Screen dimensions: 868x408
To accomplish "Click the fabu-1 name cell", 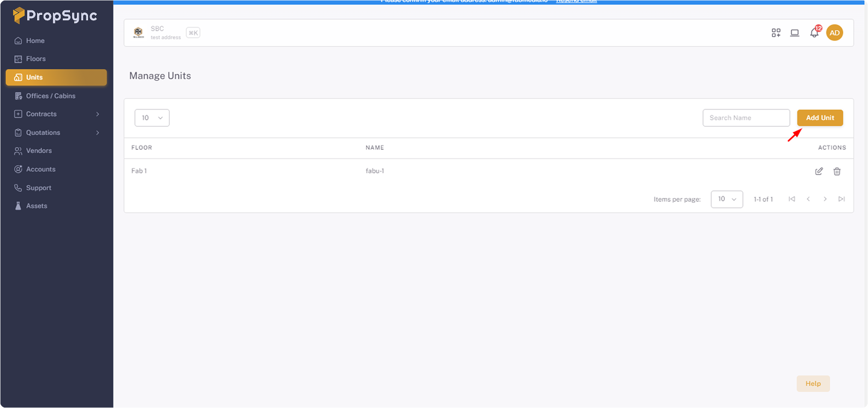I will coord(375,171).
